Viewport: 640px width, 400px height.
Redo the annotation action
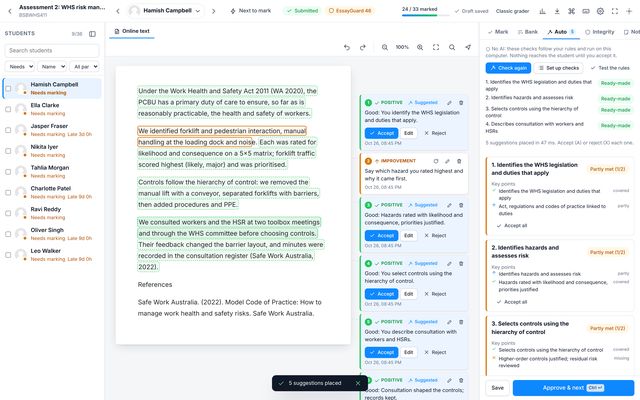pos(362,47)
